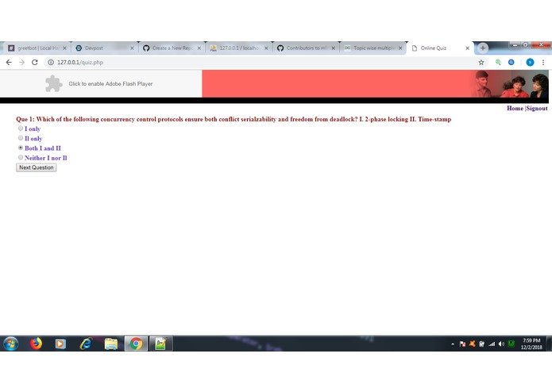This screenshot has height=392, width=552.
Task: Open the green magnifier extension icon
Action: coord(498,62)
